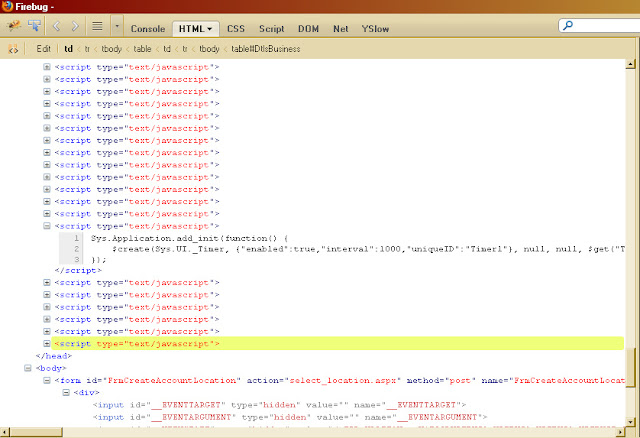The width and height of the screenshot is (640, 438).
Task: Click the Firefox icon in title bar
Action: 7,6
